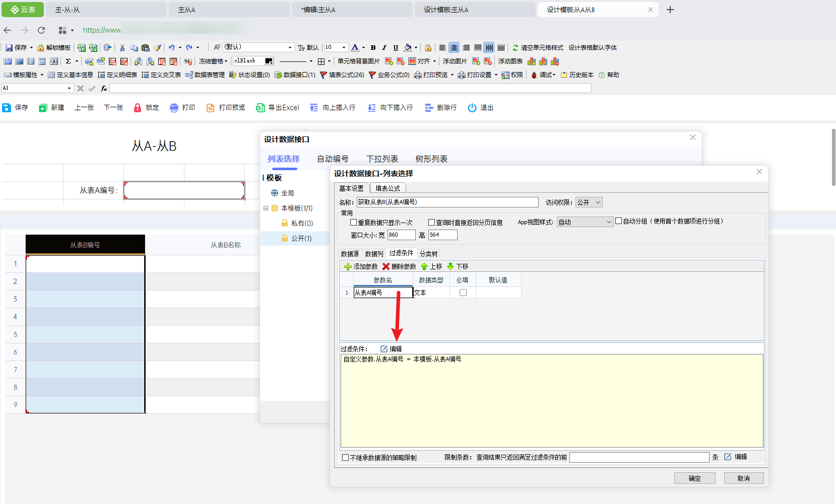Open the data columns tab
Image resolution: width=836 pixels, height=504 pixels.
tap(374, 254)
